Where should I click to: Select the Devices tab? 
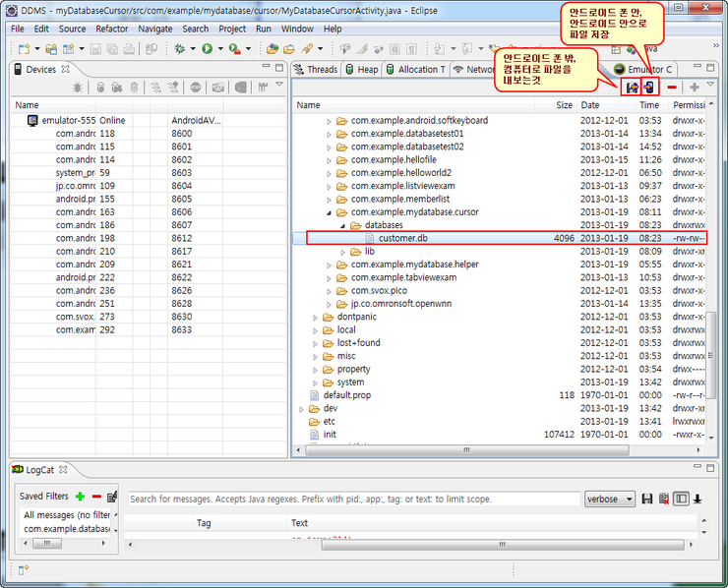pyautogui.click(x=41, y=69)
